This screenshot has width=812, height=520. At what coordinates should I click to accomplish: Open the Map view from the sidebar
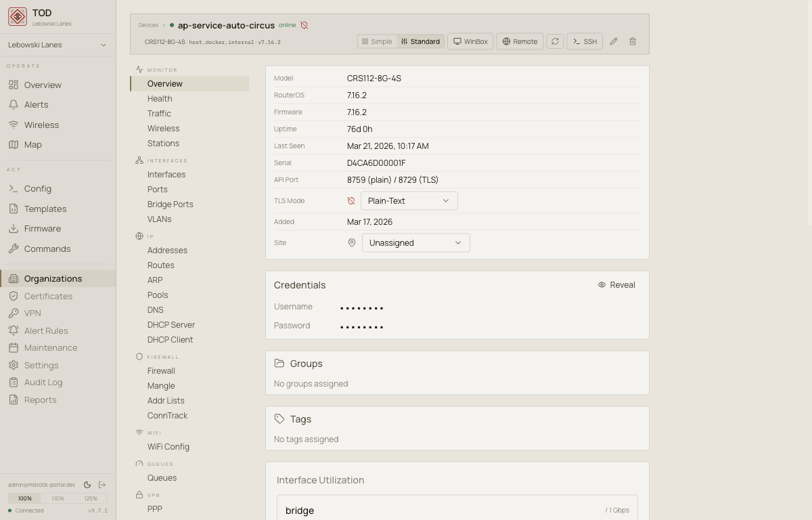coord(31,144)
